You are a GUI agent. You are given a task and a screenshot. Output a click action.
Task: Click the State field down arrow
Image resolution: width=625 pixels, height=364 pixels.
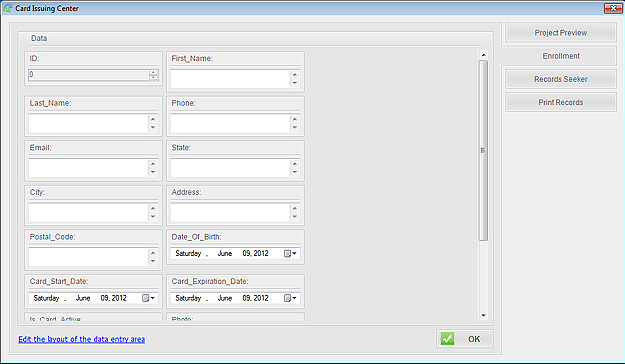295,172
